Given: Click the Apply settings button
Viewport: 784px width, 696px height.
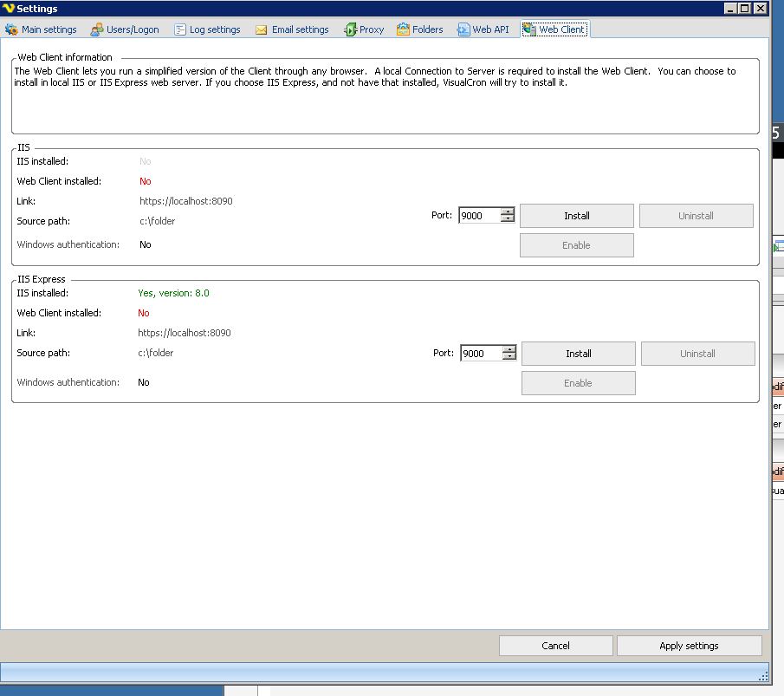Looking at the screenshot, I should tap(689, 646).
